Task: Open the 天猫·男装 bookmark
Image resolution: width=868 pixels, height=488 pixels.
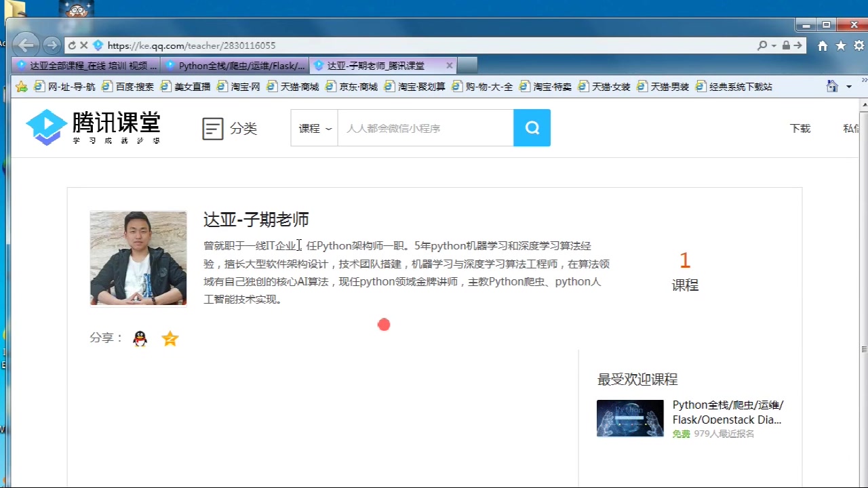Action: (x=663, y=87)
